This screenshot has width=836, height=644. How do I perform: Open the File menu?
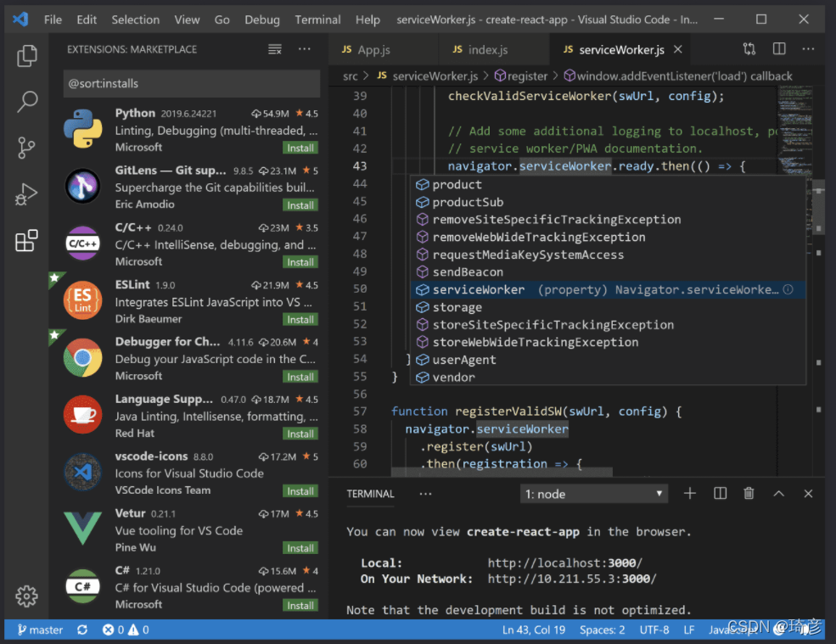click(53, 20)
